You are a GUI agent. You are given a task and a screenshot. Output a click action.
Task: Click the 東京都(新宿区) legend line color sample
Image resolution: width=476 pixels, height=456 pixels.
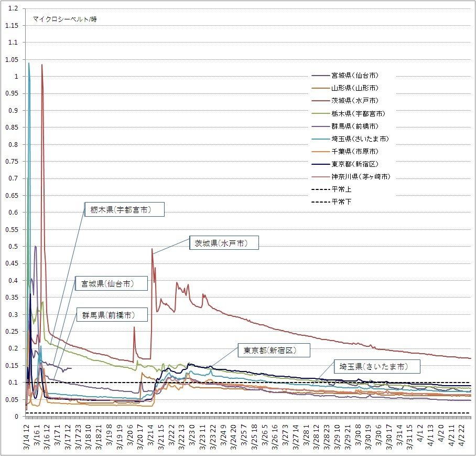[x=320, y=164]
